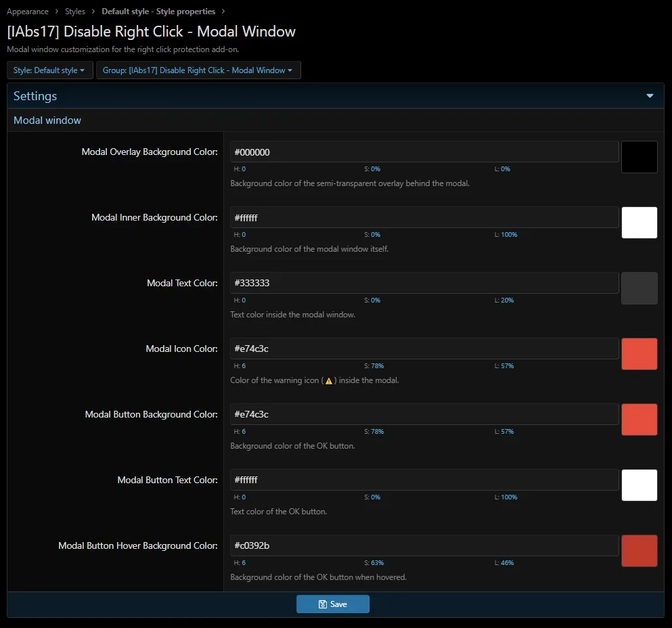Click the Modal Button Hover #c0392b field
Screen dimensions: 672x628
coord(424,545)
